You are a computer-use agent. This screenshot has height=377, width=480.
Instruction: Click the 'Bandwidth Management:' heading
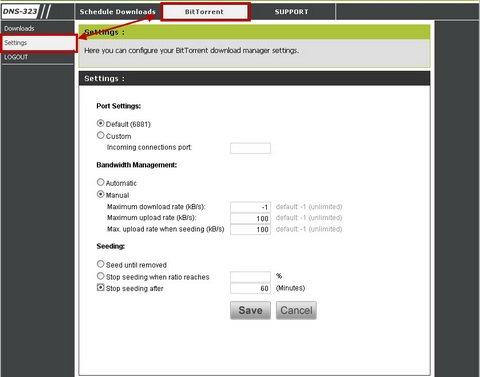point(137,165)
